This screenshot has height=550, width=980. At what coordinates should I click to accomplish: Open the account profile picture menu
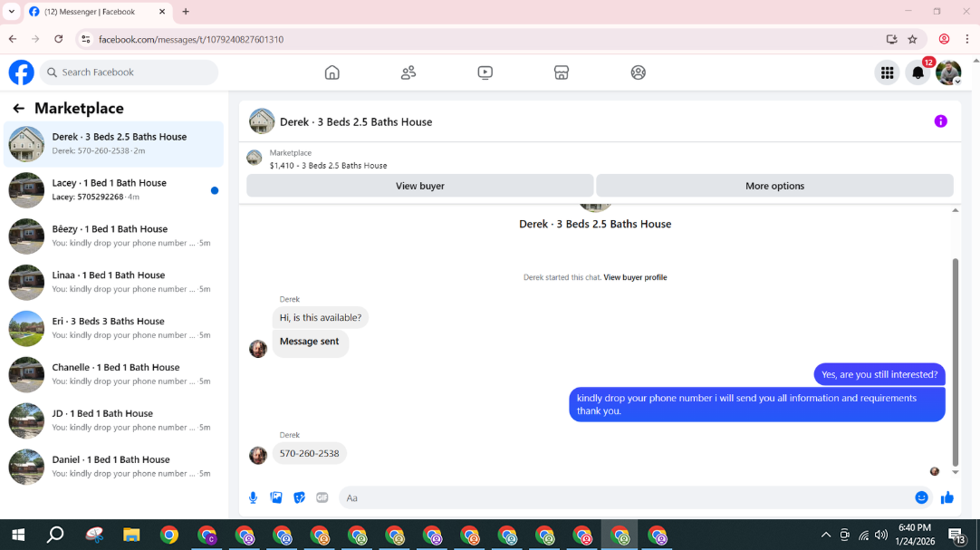click(x=948, y=72)
